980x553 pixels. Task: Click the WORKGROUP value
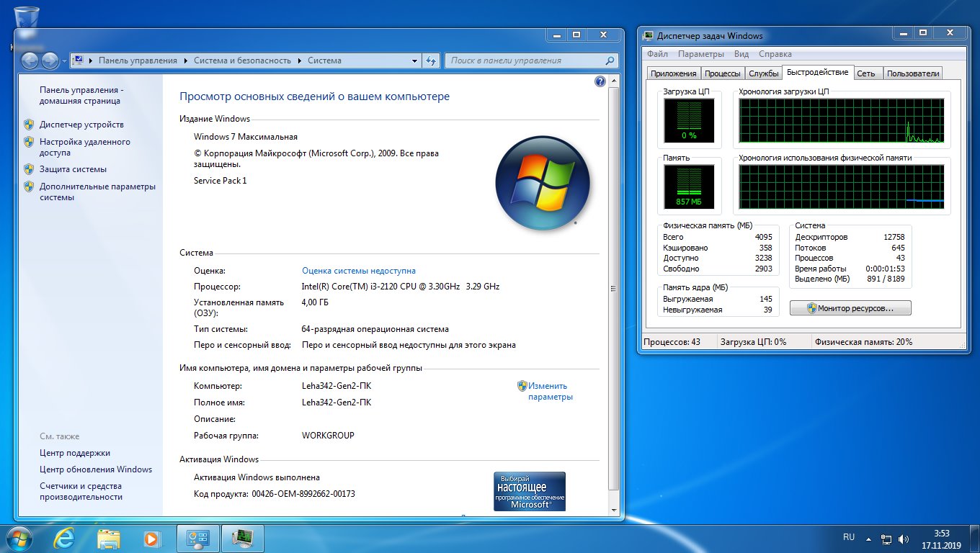point(328,436)
